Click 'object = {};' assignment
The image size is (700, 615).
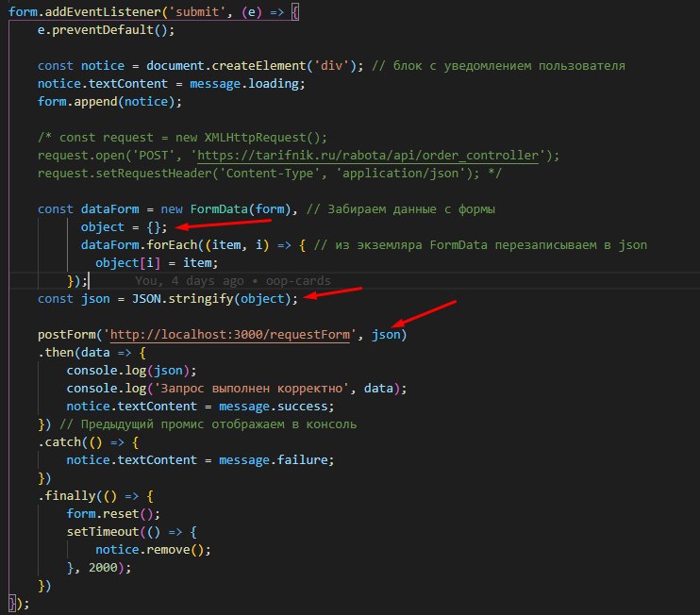(125, 226)
